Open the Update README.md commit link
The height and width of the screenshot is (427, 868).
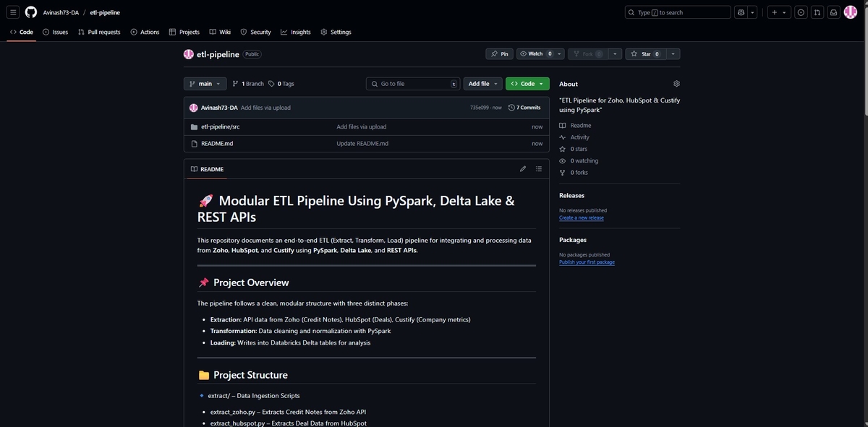[x=362, y=144]
